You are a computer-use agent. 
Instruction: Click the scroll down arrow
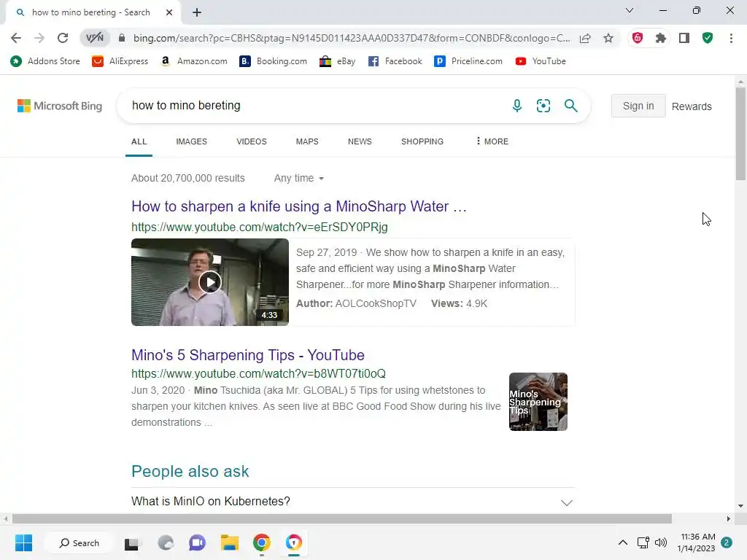[740, 506]
